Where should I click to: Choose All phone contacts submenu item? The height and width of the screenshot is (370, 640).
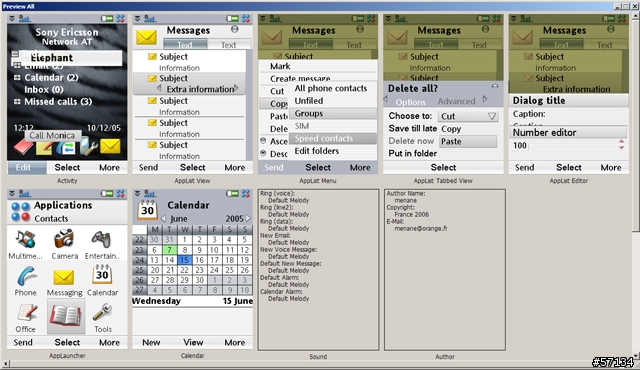click(x=331, y=89)
